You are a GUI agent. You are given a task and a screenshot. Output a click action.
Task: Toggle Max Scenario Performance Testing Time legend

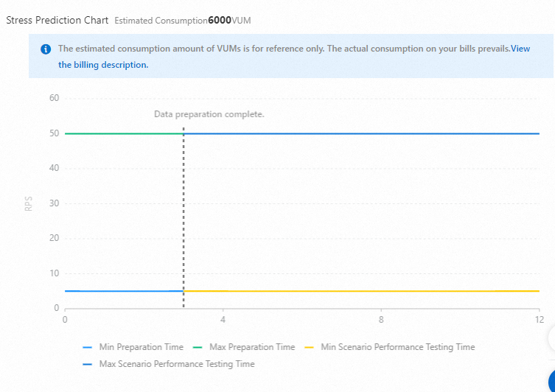point(169,364)
